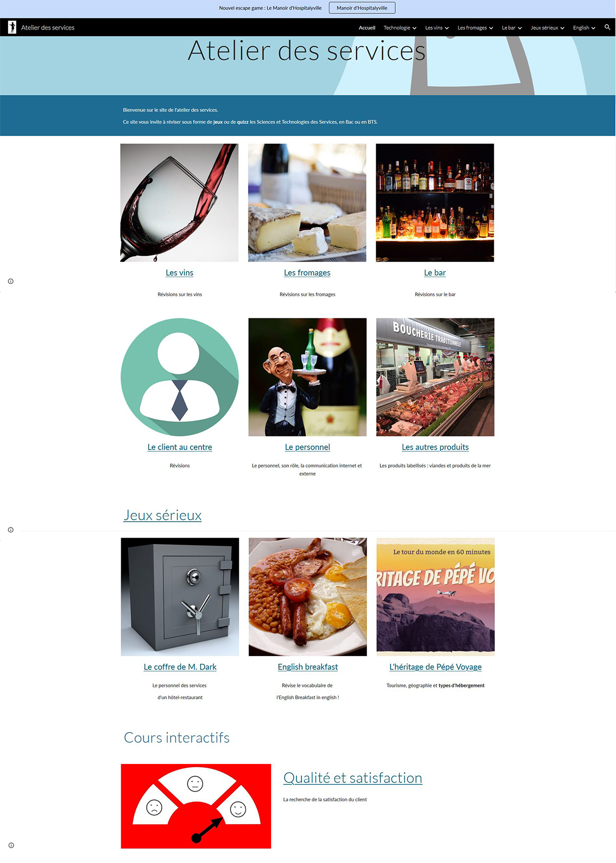Image resolution: width=616 pixels, height=863 pixels.
Task: Click the info icon beside Les vins row
Action: coord(11,281)
